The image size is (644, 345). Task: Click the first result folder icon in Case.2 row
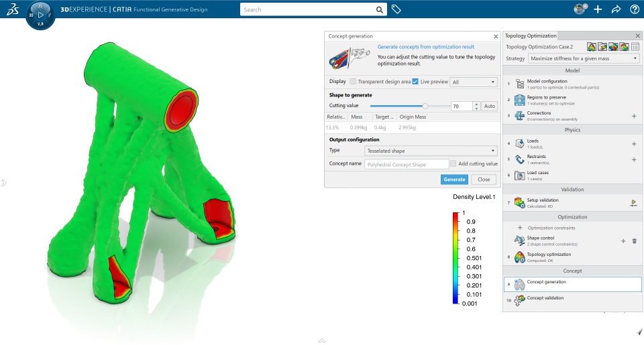click(x=592, y=47)
